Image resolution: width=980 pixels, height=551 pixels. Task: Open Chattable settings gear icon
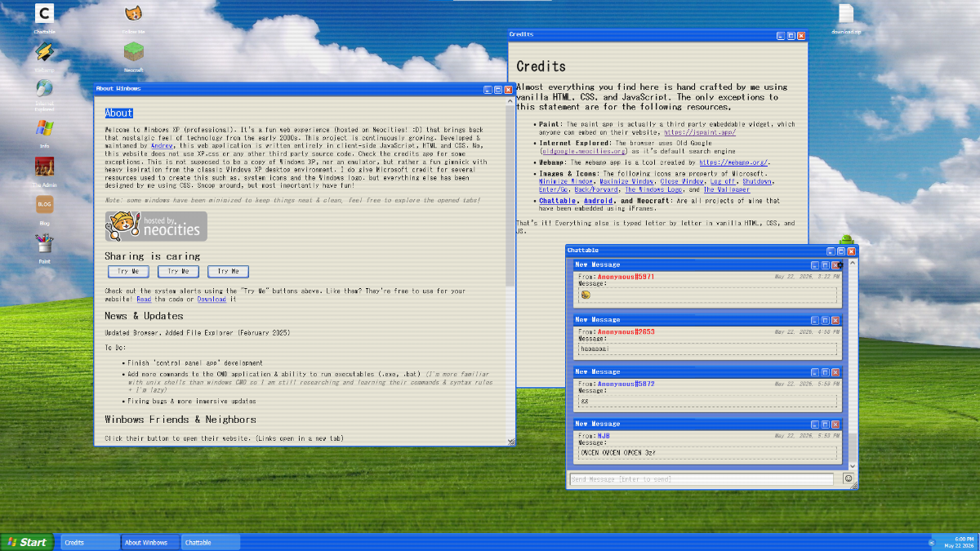pos(840,265)
